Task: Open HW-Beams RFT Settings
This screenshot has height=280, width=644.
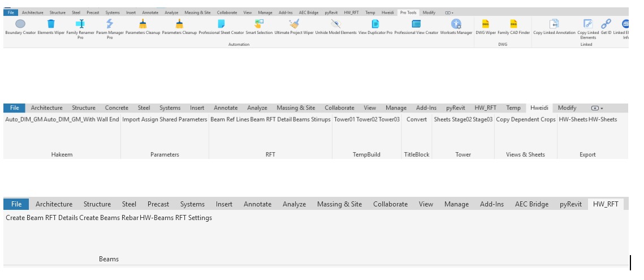Action: (176, 218)
